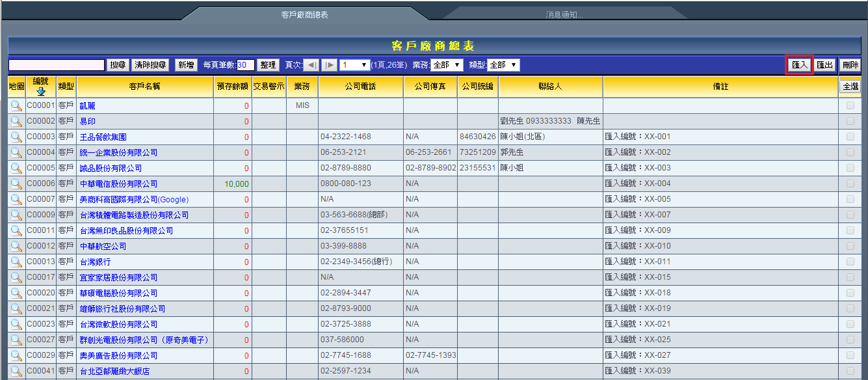Click map lookup icon for C00006
The image size is (868, 380).
(16, 183)
